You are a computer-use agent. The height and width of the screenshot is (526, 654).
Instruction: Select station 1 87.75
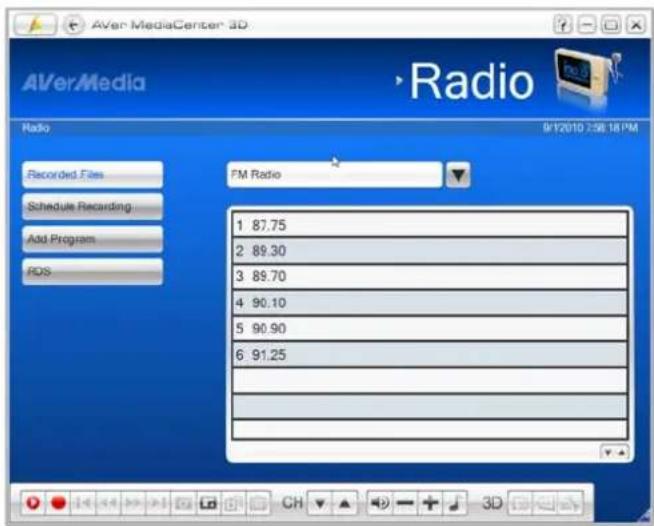(430, 225)
